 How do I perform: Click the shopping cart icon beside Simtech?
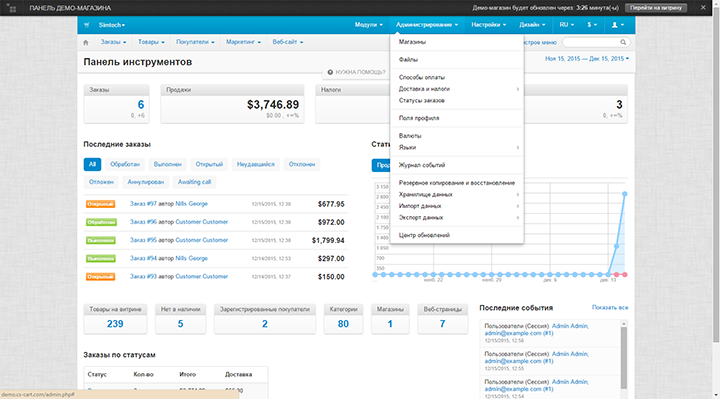point(87,25)
